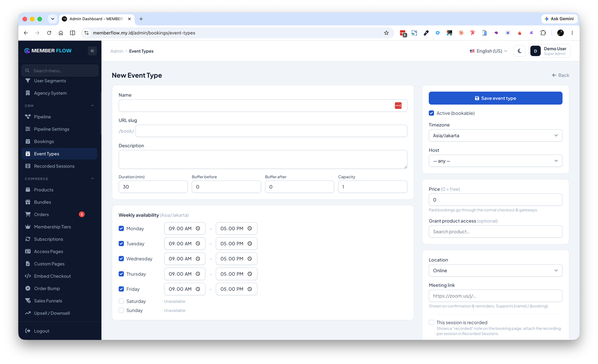Screen dimensions: 598x364
Task: Open the Host dropdown
Action: 495,161
